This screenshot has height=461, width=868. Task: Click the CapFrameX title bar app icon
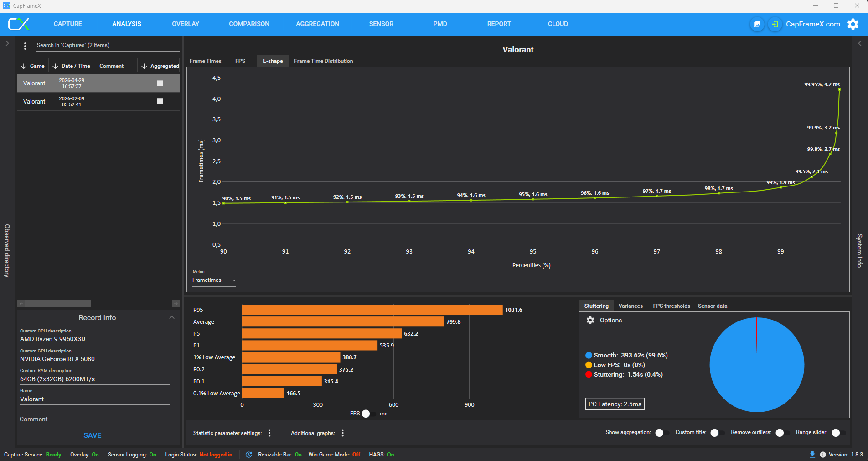tap(7, 6)
